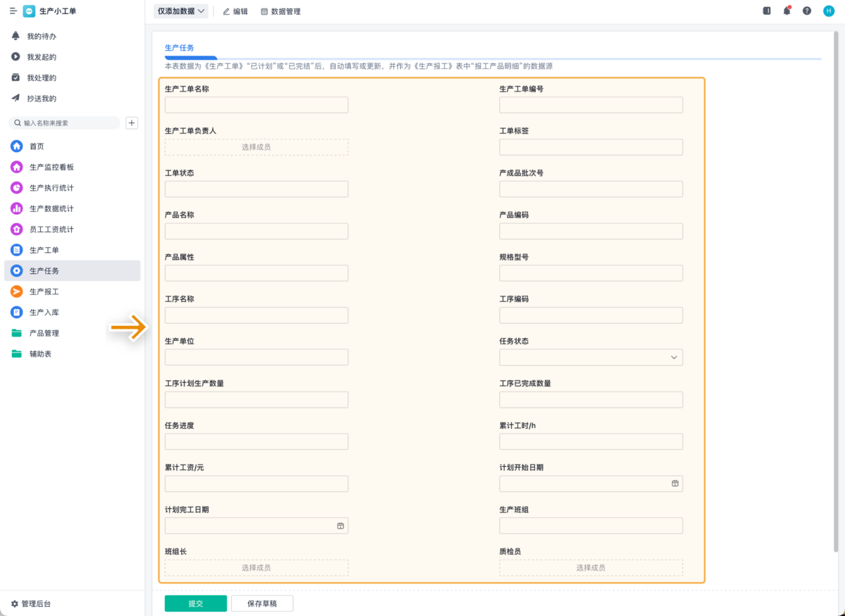Click the 生产执行统计 pie icon
Image resolution: width=845 pixels, height=616 pixels.
[17, 188]
